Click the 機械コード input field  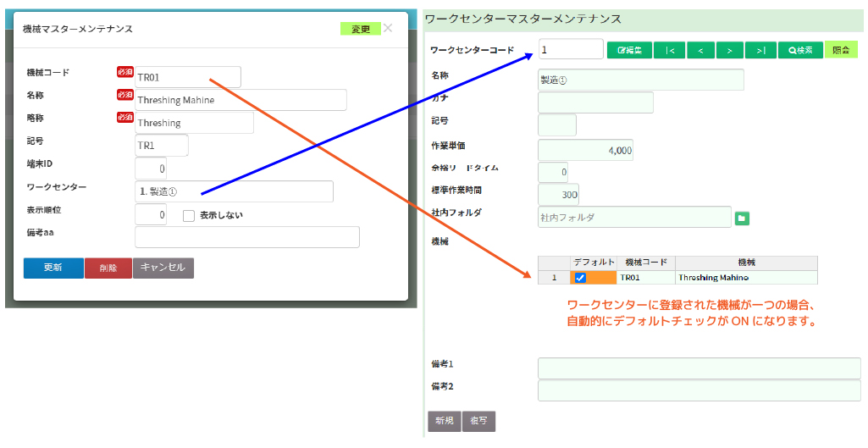click(188, 77)
